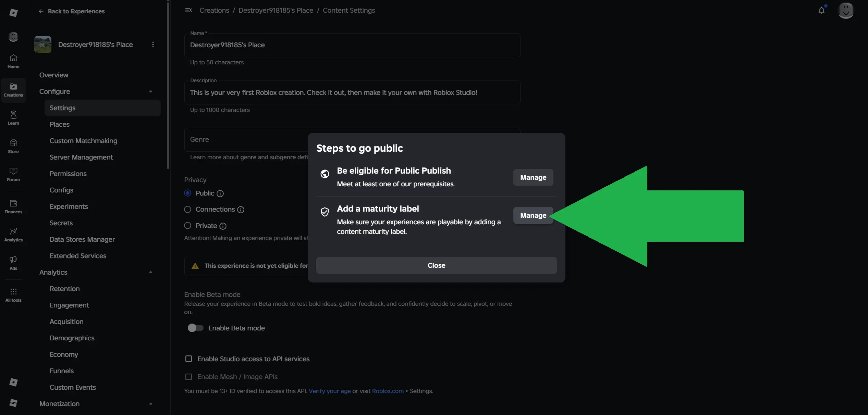
Task: Close the Steps to go public dialog
Action: click(436, 265)
